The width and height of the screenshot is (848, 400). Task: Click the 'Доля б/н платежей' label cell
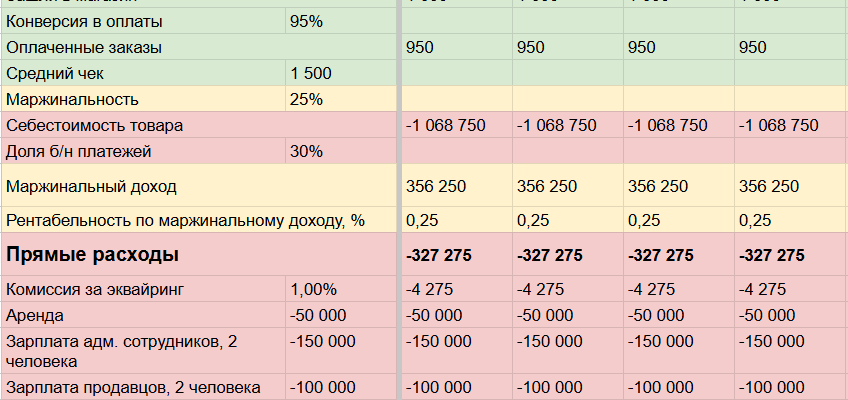point(80,151)
